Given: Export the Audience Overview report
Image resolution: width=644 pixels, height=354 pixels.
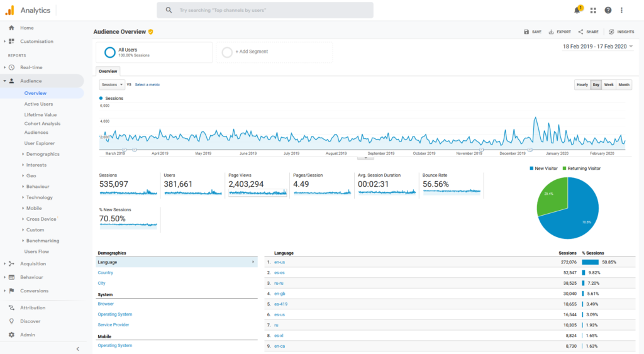Looking at the screenshot, I should 560,31.
